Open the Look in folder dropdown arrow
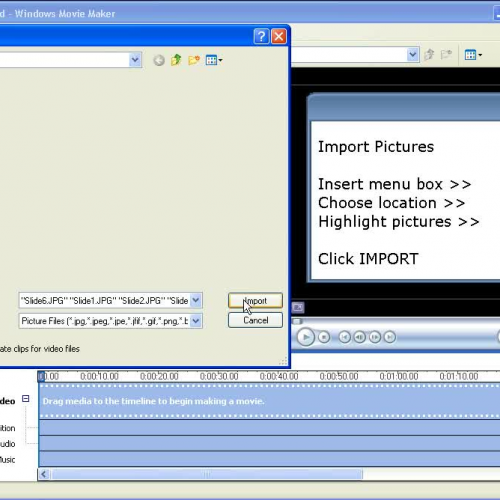The image size is (500, 500). click(135, 60)
